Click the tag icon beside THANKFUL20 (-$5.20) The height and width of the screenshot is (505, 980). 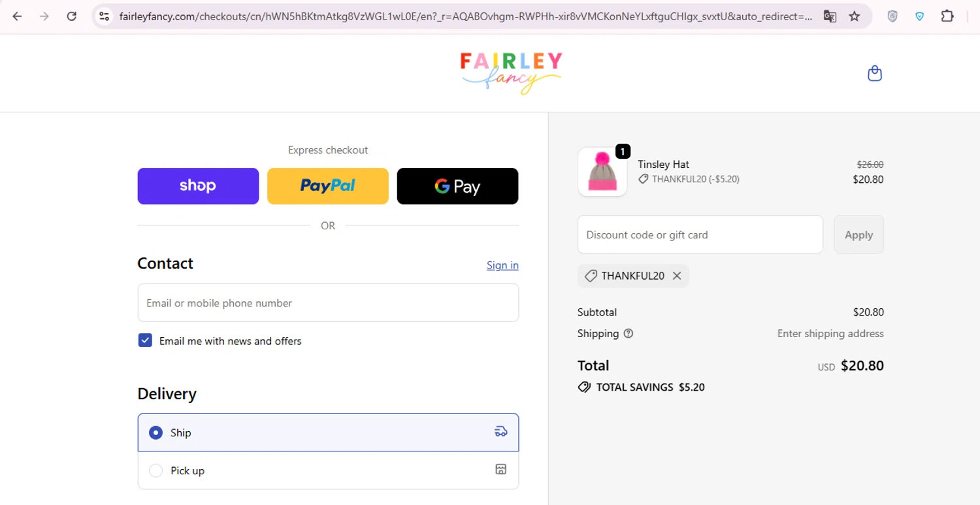point(644,179)
